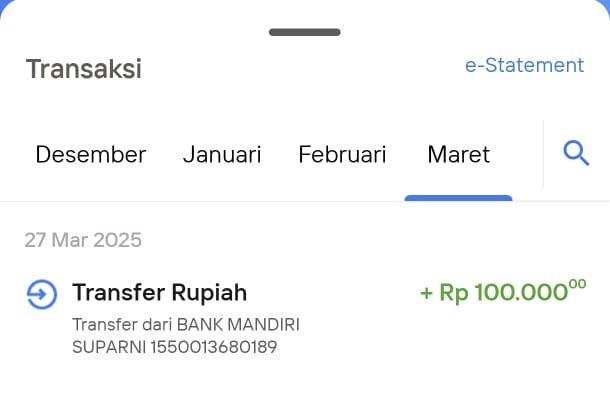Viewport: 610px width, 398px height.
Task: Tap the blue background at the top-left corner
Action: 4,5
